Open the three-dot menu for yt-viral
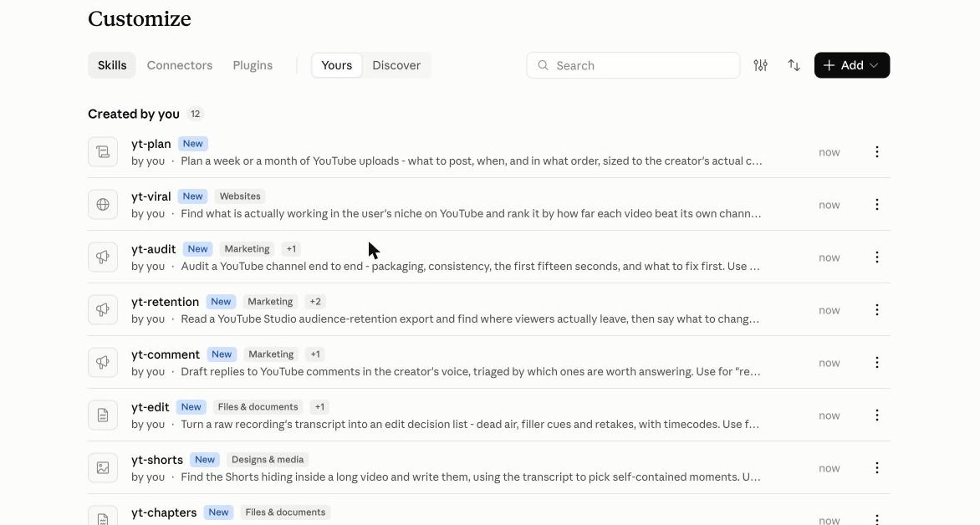 [x=877, y=204]
